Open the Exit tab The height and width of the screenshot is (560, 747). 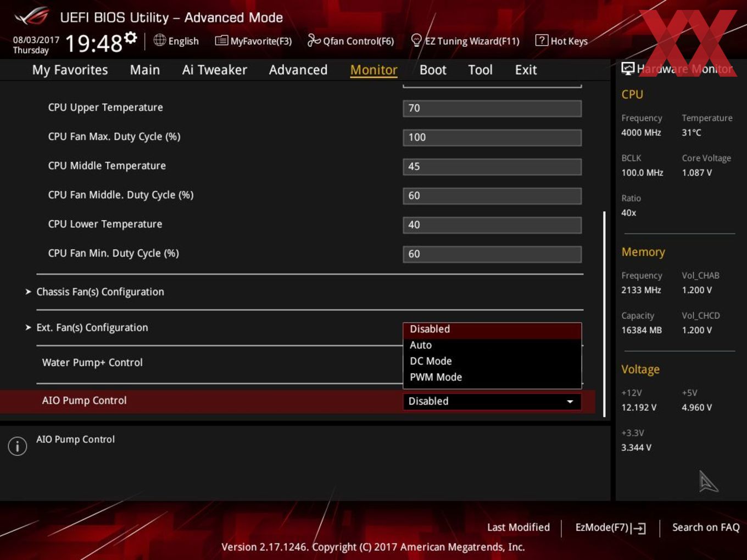point(526,70)
